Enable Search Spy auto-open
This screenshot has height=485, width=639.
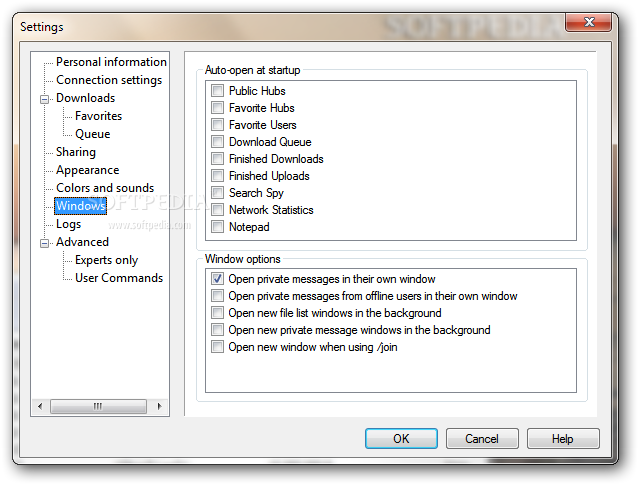tap(217, 192)
